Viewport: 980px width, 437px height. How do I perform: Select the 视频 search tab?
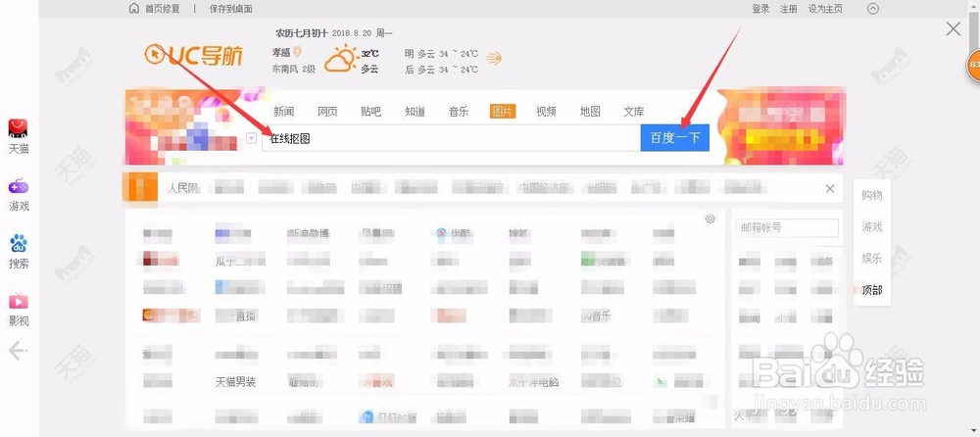(x=546, y=112)
